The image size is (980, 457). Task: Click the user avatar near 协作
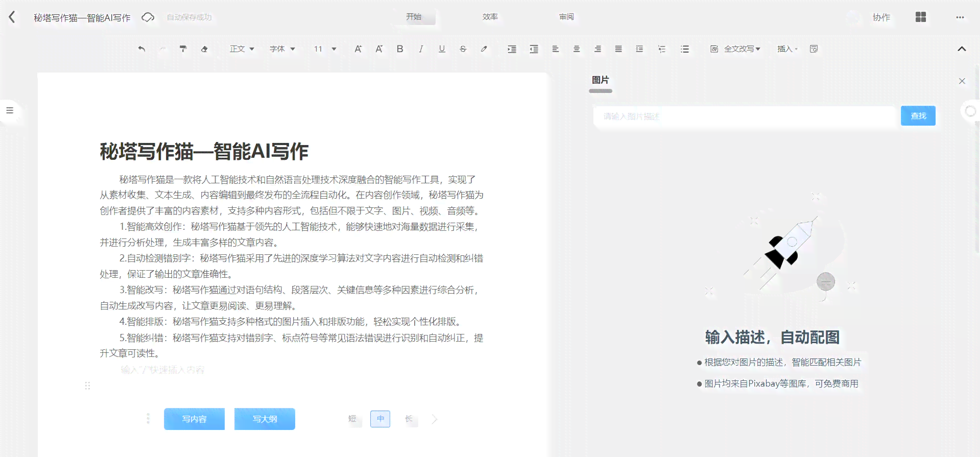(853, 17)
